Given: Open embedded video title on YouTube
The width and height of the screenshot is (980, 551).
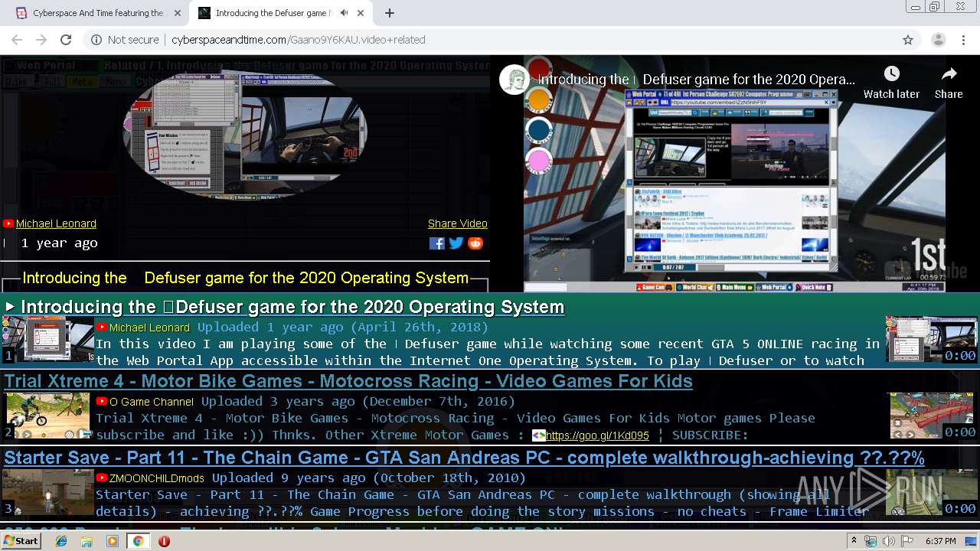Looking at the screenshot, I should (x=697, y=80).
